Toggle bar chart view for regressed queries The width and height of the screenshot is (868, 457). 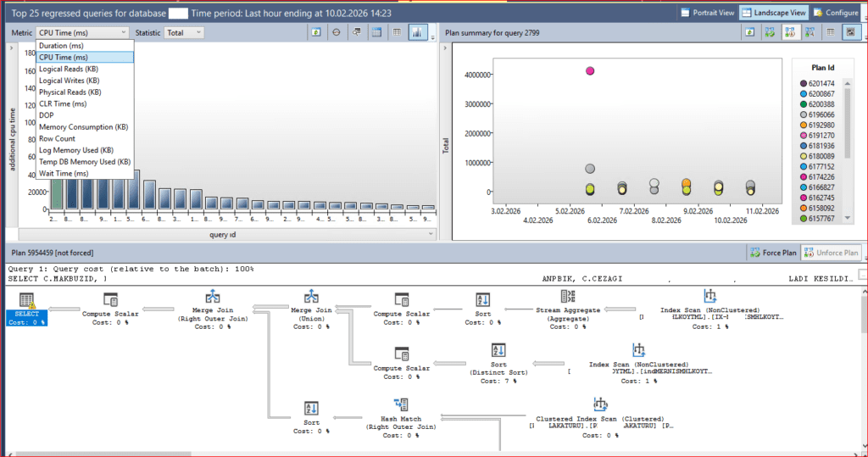417,32
